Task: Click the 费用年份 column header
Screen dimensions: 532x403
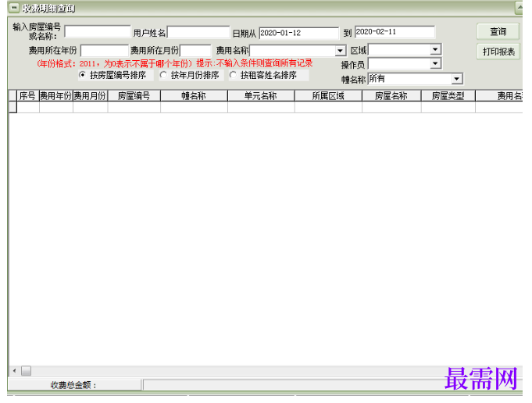Action: [56, 96]
